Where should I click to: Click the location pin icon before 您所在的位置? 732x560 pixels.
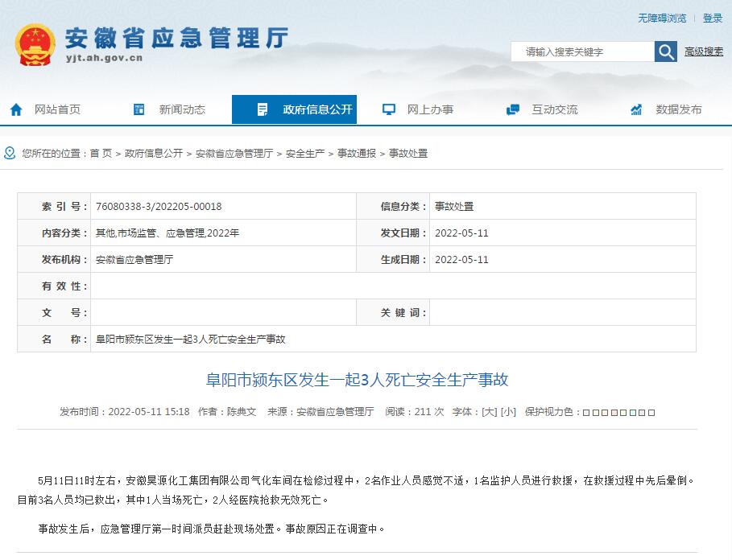pyautogui.click(x=10, y=153)
